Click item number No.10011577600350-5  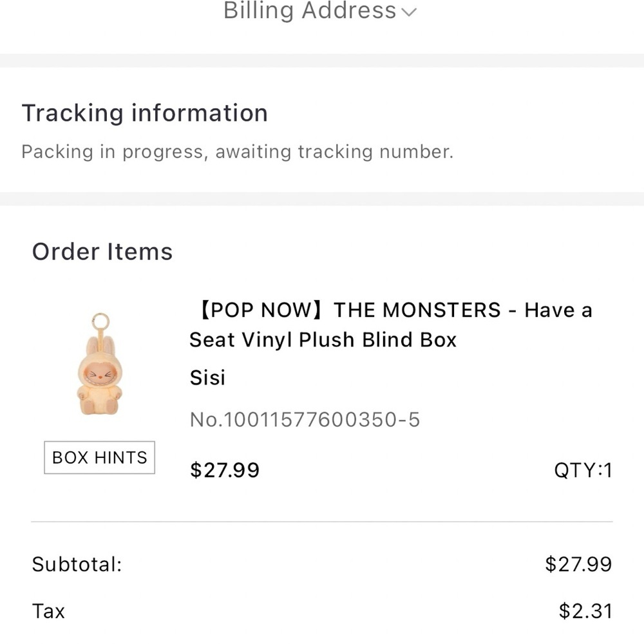(305, 420)
